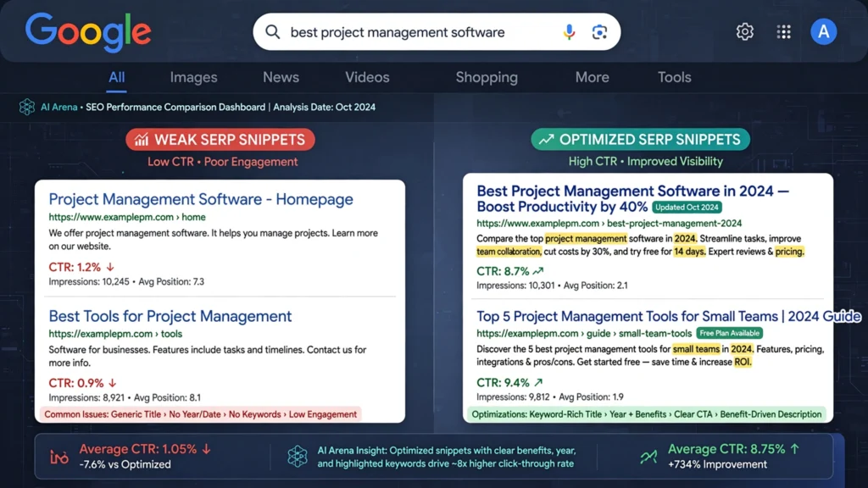Click the Updated Oct 2024 badge
This screenshot has width=868, height=488.
[x=687, y=207]
